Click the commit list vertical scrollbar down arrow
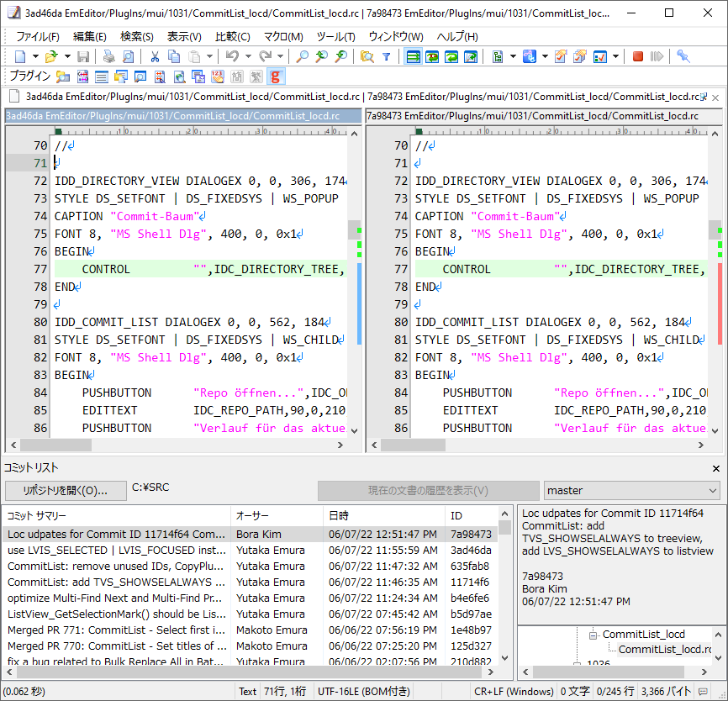728x701 pixels. tap(504, 659)
